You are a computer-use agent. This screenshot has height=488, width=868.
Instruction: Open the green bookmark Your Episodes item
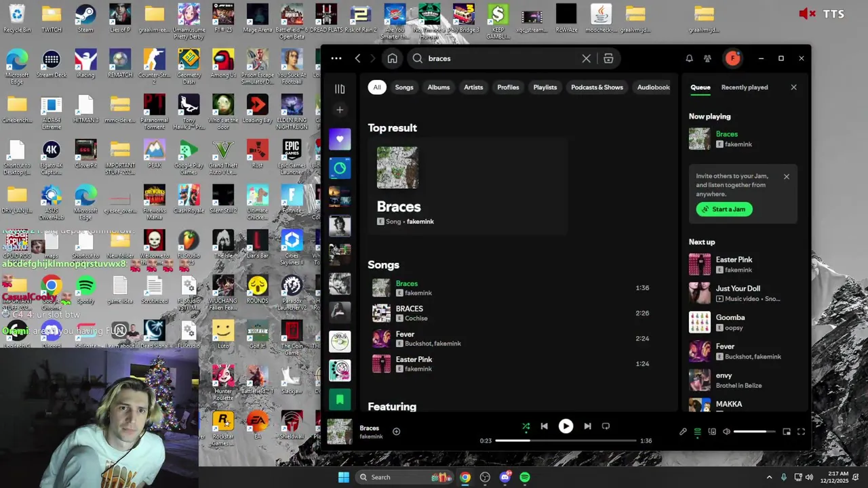coord(340,399)
